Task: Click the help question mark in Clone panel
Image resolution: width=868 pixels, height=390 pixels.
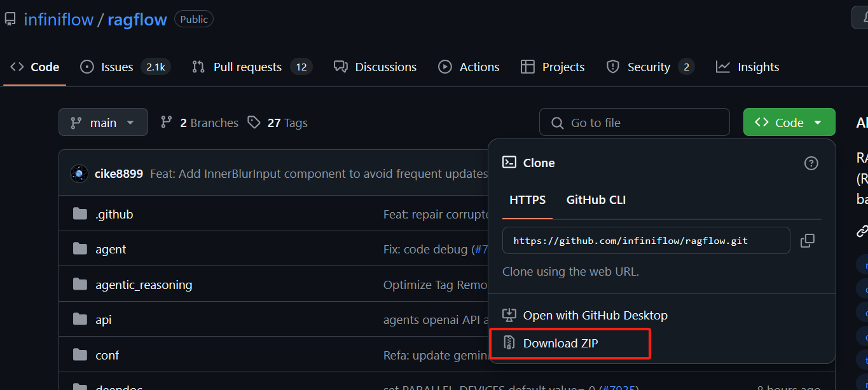Action: (x=811, y=163)
